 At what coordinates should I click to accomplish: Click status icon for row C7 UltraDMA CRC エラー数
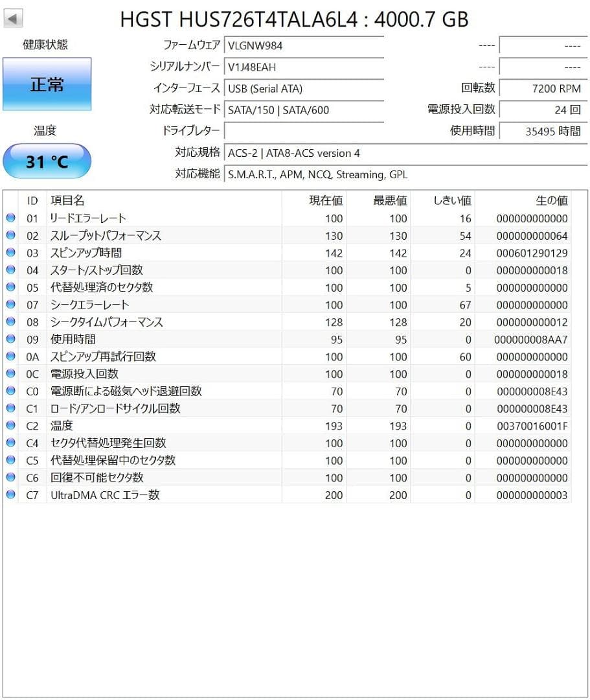pyautogui.click(x=11, y=495)
